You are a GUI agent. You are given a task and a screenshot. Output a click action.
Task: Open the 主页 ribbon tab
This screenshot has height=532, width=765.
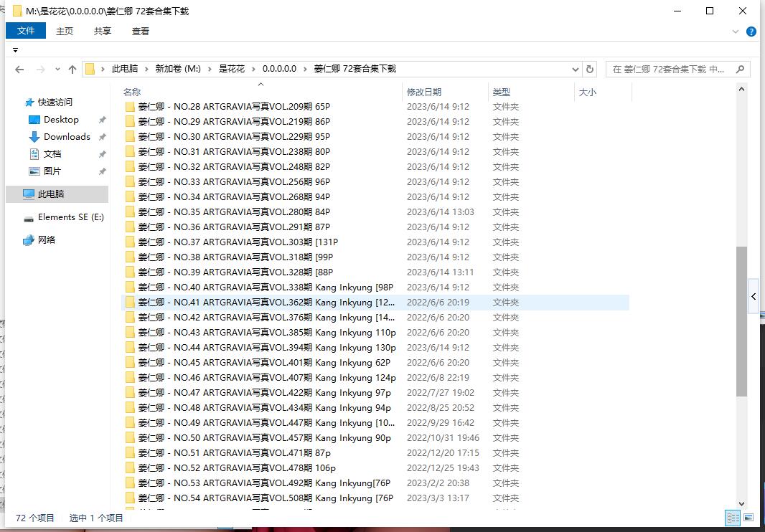(x=65, y=32)
